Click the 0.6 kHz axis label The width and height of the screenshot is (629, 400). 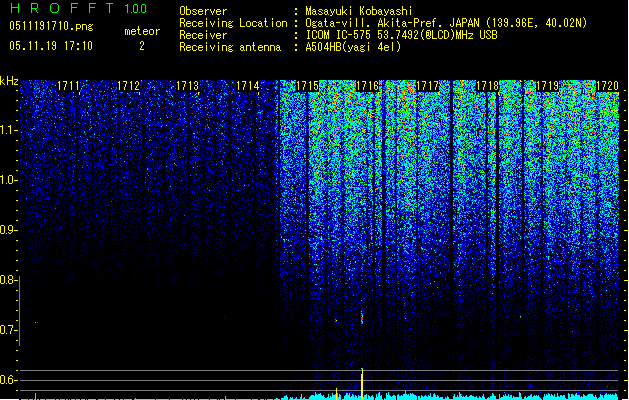pos(9,380)
